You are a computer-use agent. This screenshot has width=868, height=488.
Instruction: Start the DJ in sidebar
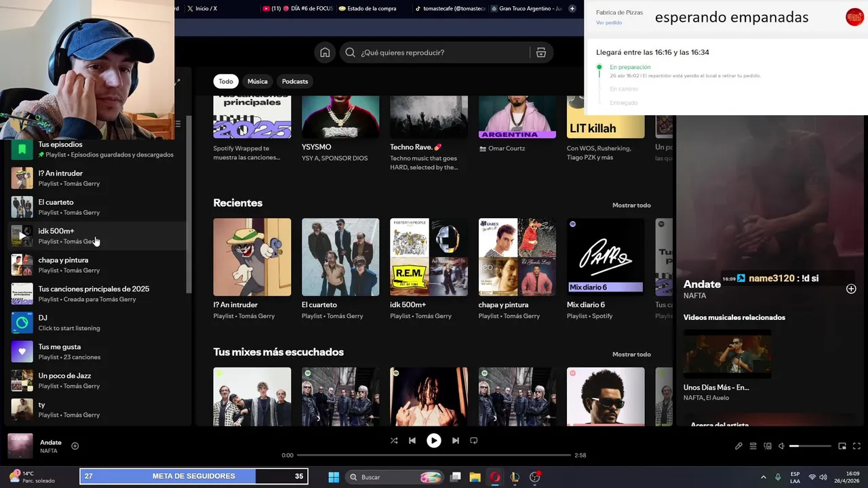coord(97,323)
